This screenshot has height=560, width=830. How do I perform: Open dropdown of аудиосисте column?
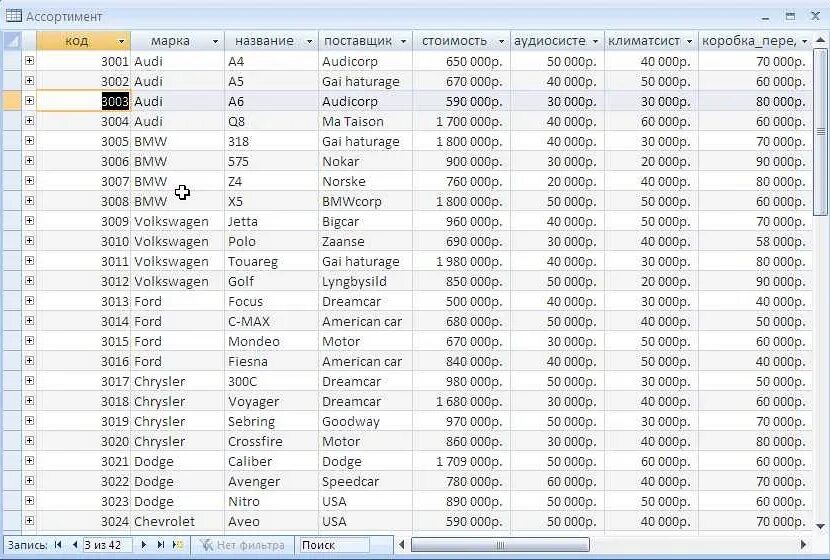(x=596, y=41)
